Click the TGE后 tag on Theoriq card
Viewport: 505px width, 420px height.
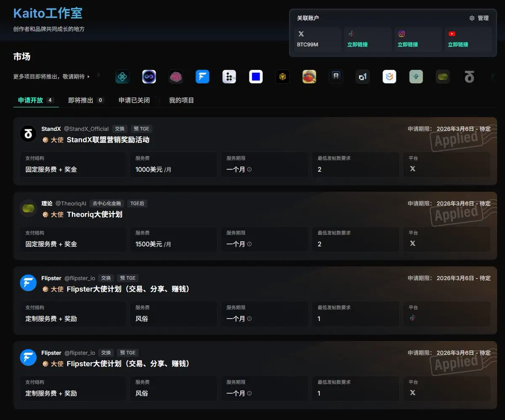coord(137,203)
